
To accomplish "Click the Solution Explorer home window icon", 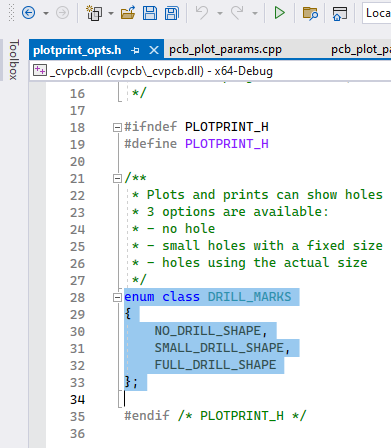I will pyautogui.click(x=340, y=13).
